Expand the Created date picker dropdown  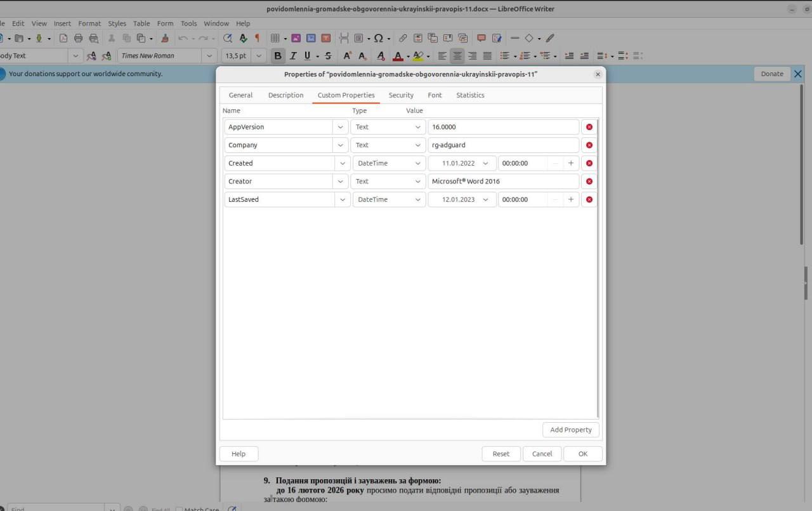click(485, 163)
